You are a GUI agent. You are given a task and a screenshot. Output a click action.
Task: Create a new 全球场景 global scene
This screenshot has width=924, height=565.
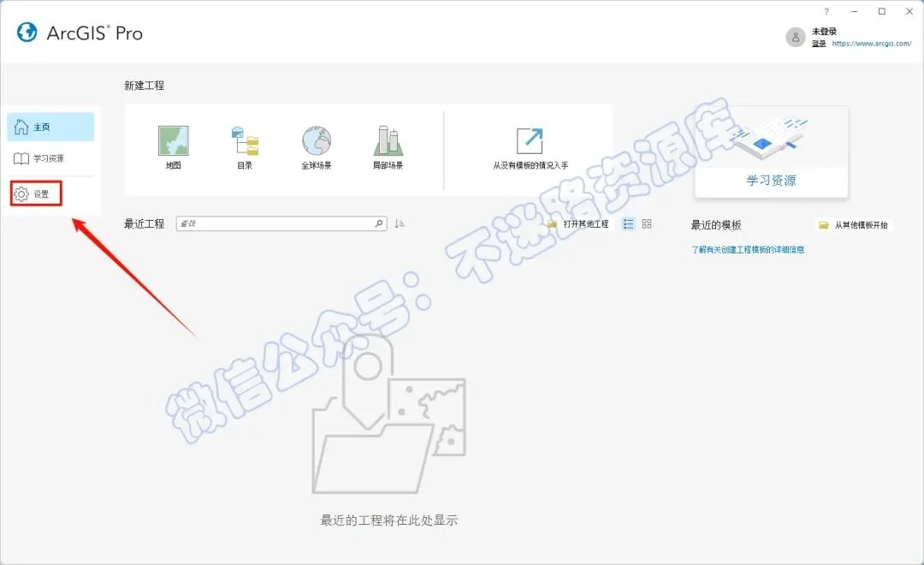317,147
